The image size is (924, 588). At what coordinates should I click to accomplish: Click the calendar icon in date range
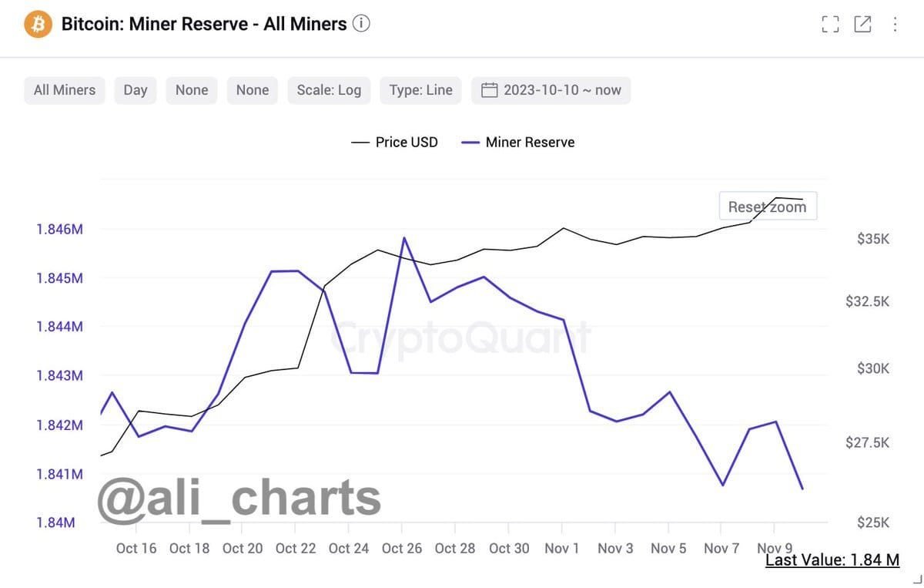tap(489, 90)
